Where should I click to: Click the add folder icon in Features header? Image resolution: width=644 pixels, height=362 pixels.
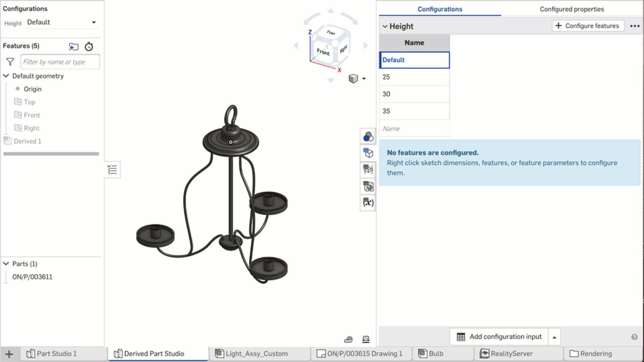tap(74, 47)
